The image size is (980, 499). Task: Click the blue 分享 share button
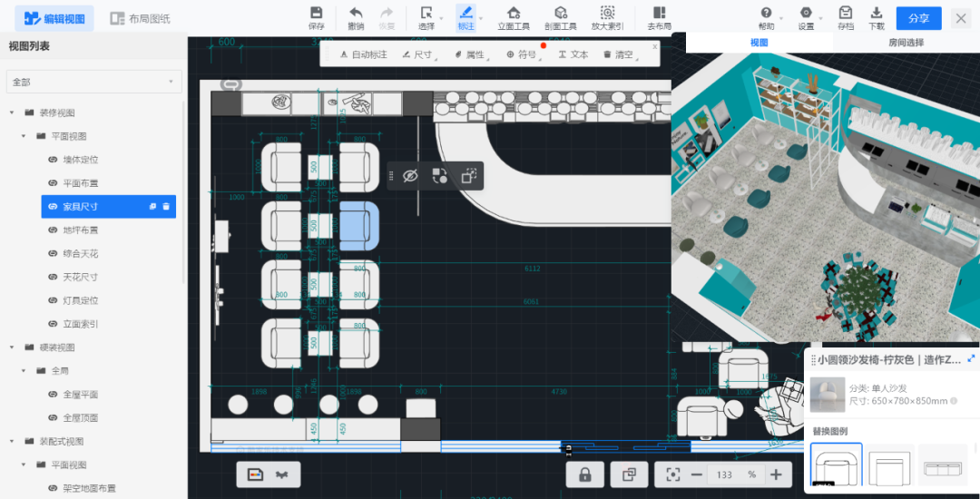(x=918, y=18)
